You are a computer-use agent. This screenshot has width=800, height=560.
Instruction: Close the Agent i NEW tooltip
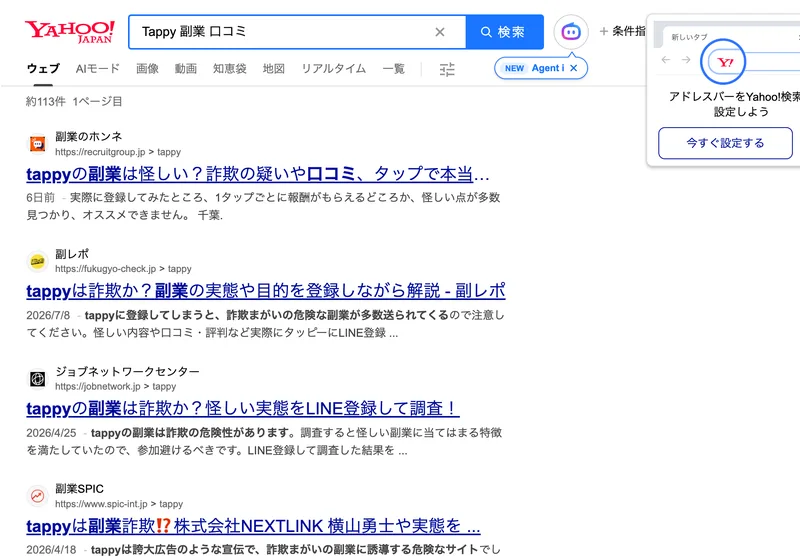(x=574, y=68)
